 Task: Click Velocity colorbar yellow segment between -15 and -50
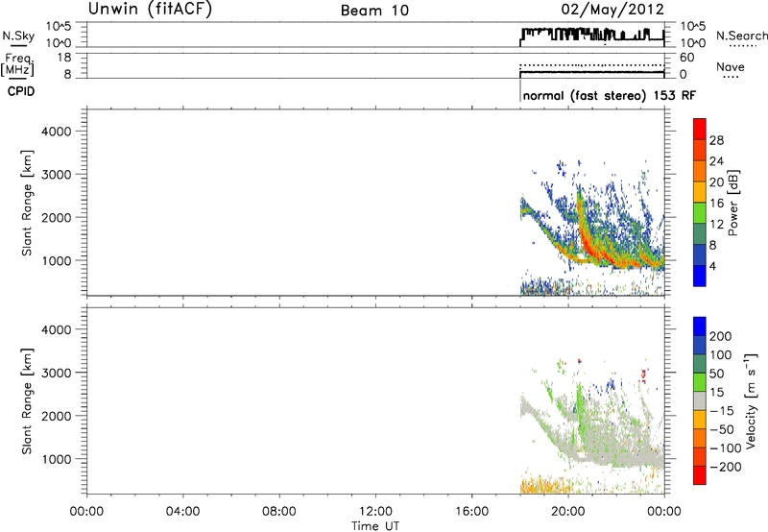point(700,420)
